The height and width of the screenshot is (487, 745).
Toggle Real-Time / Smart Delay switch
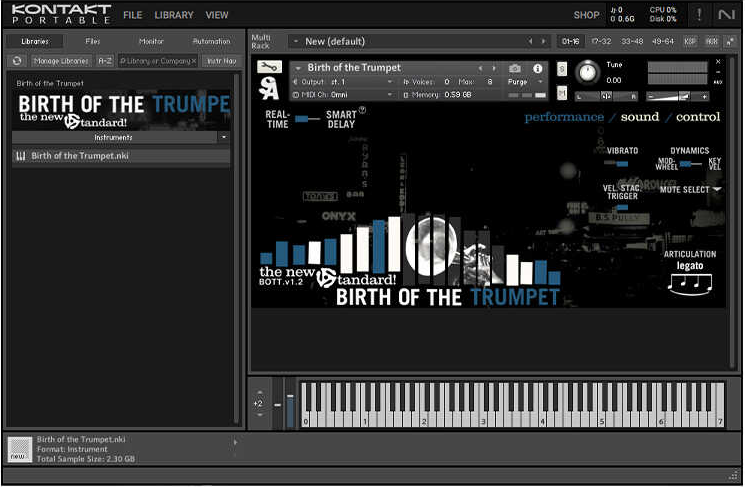(306, 119)
